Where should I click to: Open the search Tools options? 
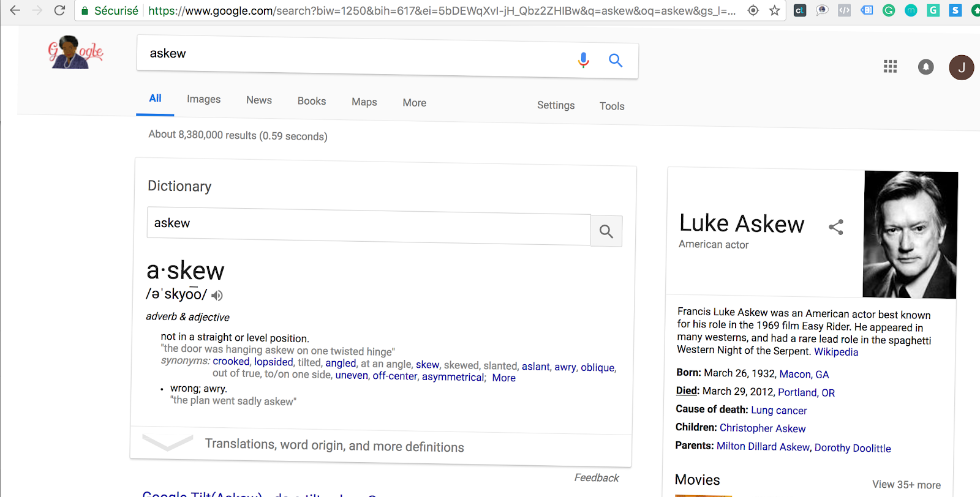pyautogui.click(x=612, y=106)
